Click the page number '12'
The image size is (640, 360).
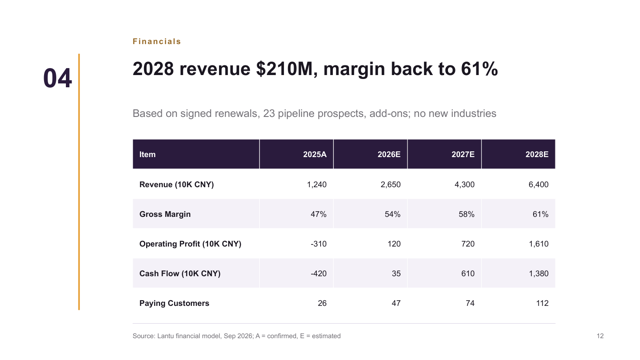600,336
